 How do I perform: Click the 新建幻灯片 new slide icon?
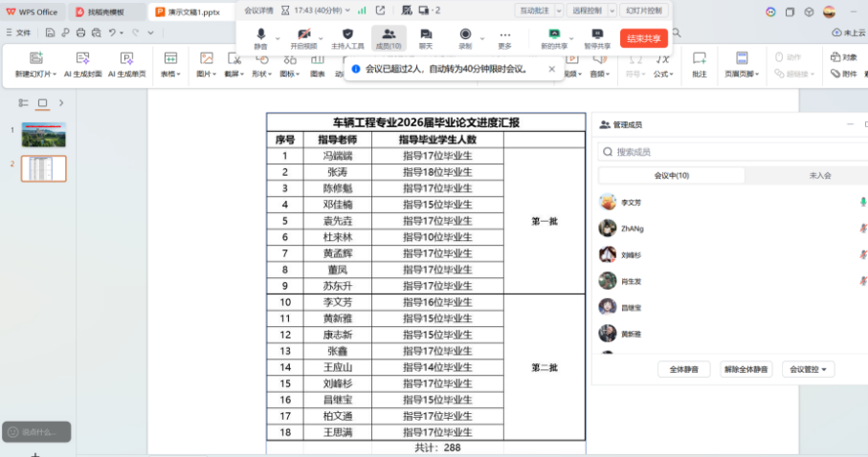tap(35, 59)
